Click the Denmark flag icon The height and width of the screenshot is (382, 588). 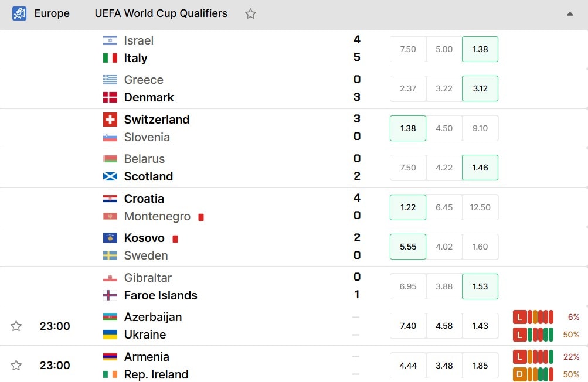(x=110, y=97)
